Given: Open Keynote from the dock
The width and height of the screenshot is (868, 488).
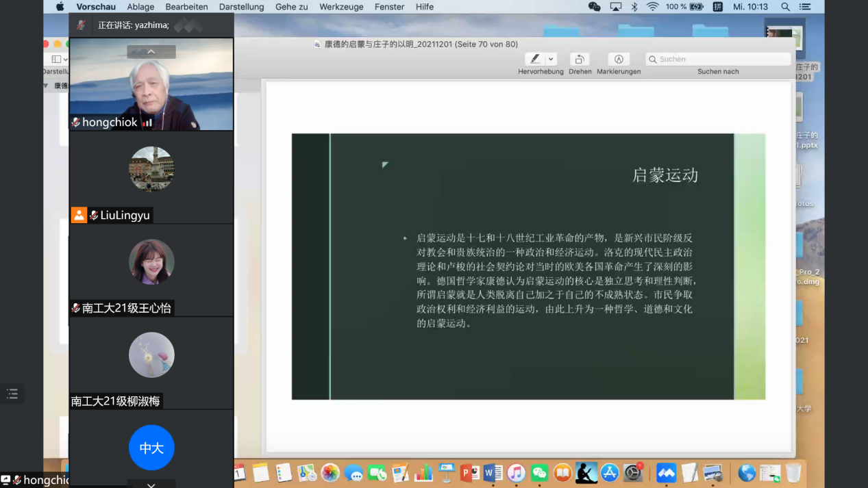Looking at the screenshot, I should [447, 473].
